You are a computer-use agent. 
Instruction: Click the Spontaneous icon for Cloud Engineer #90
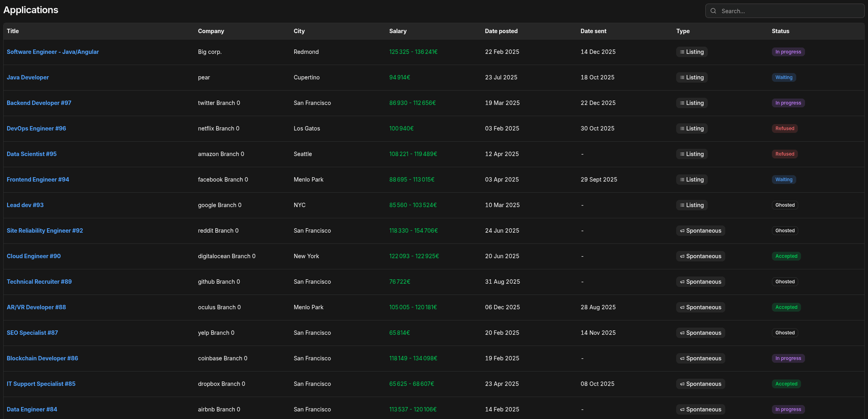pyautogui.click(x=681, y=256)
